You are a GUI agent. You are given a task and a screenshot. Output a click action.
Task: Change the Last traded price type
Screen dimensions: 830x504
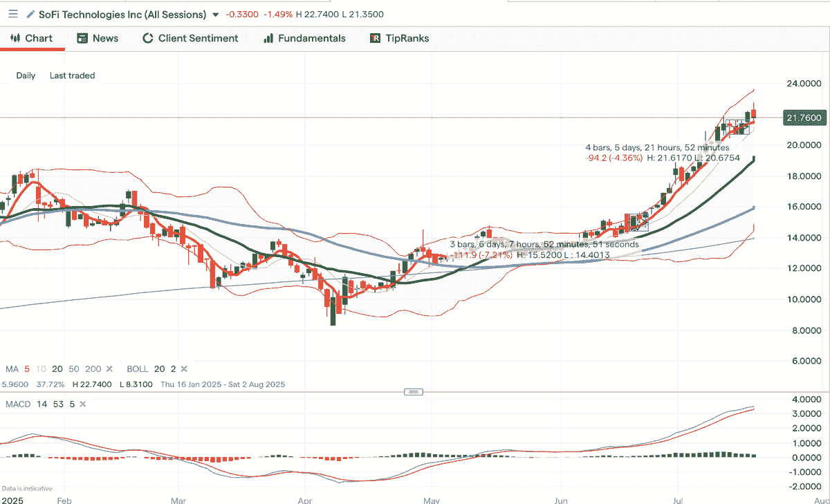tap(72, 75)
